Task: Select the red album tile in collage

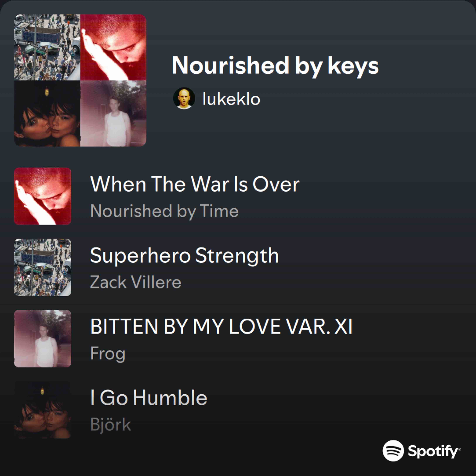Action: tap(113, 47)
